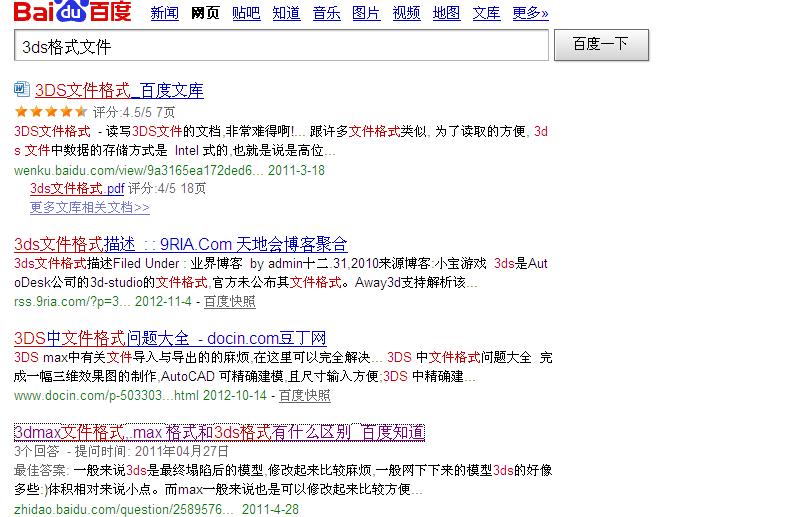Expand the 更多» navigation link
795x517 pixels.
click(x=530, y=13)
